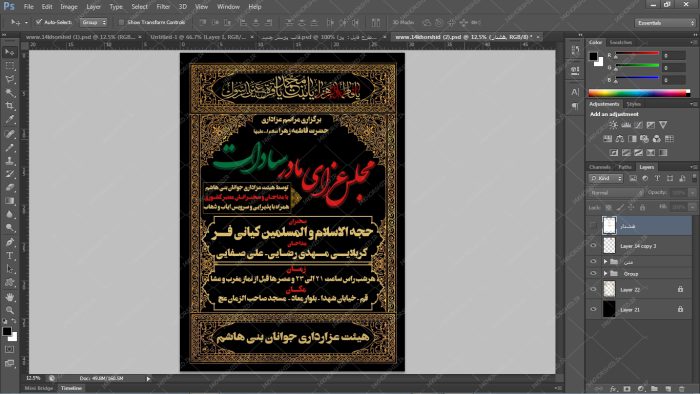Select the Path Selection tool
The height and width of the screenshot is (394, 700).
[x=9, y=269]
